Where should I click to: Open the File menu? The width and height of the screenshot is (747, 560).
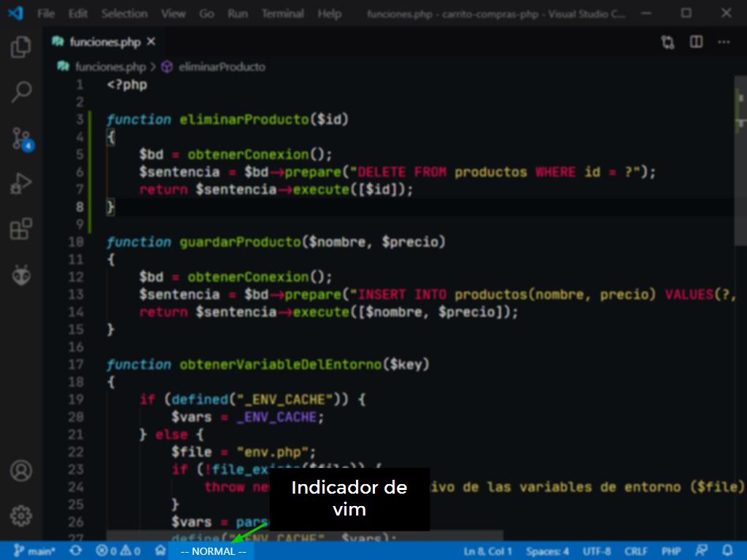tap(46, 14)
